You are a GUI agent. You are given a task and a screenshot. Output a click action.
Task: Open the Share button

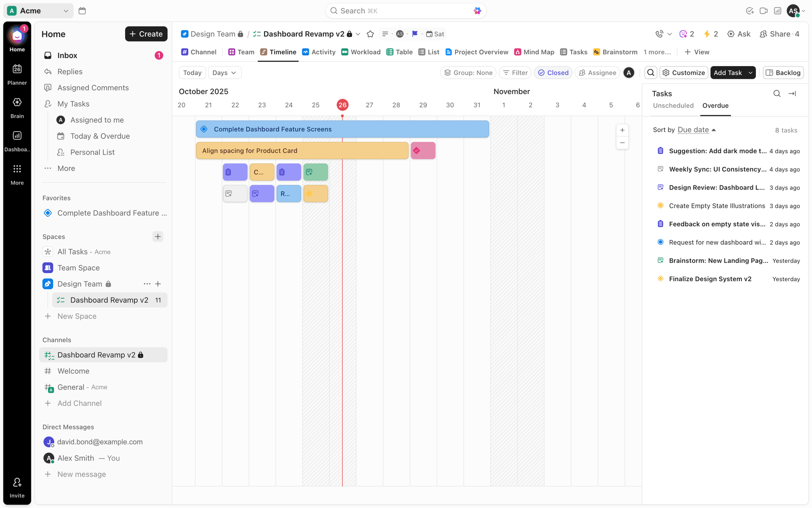click(x=779, y=34)
